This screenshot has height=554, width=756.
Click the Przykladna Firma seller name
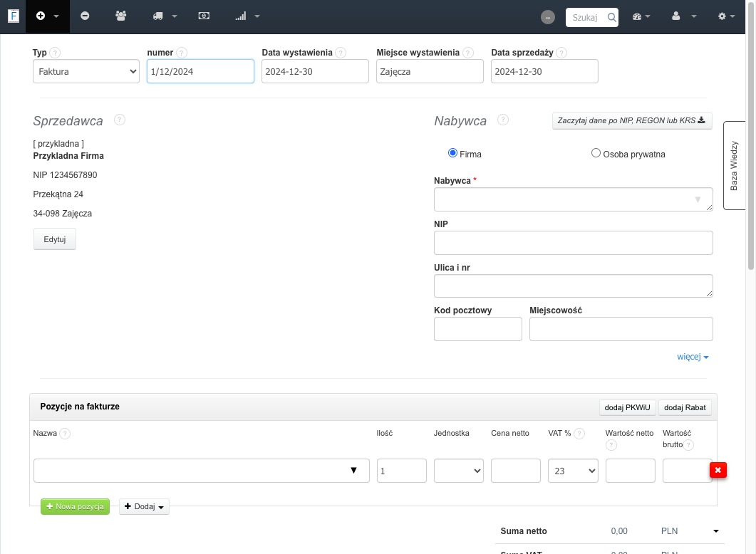tap(68, 156)
